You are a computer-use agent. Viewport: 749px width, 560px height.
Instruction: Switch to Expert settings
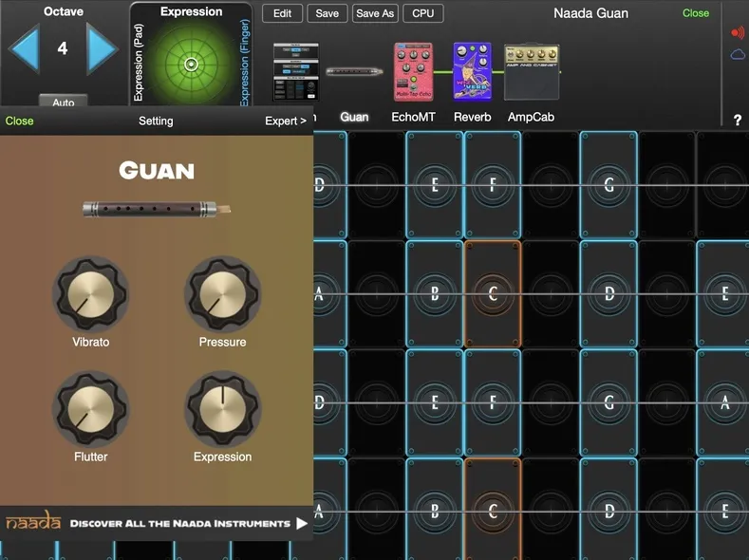pos(286,121)
